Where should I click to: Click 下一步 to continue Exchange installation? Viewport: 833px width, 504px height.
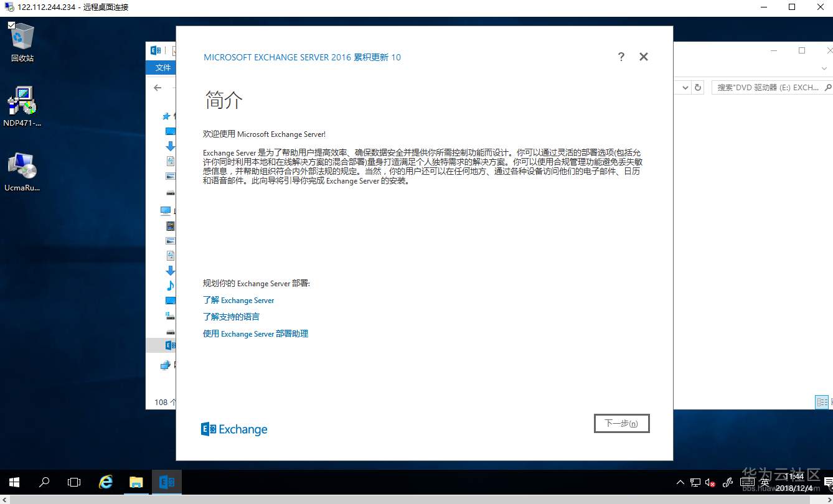pos(621,423)
